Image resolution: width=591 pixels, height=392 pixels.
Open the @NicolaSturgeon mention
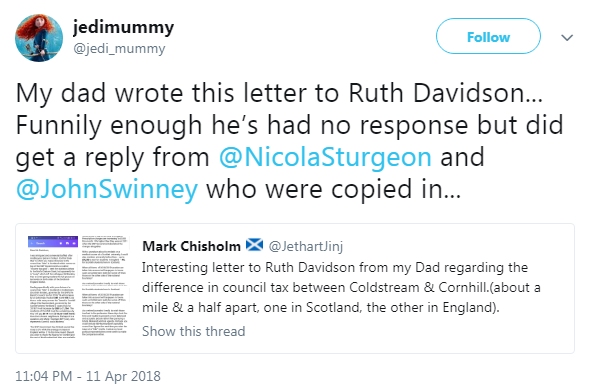click(x=325, y=157)
